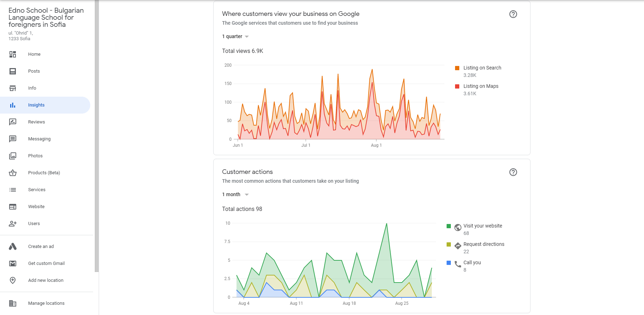Open the Photos icon in sidebar
The image size is (644, 315).
click(13, 156)
